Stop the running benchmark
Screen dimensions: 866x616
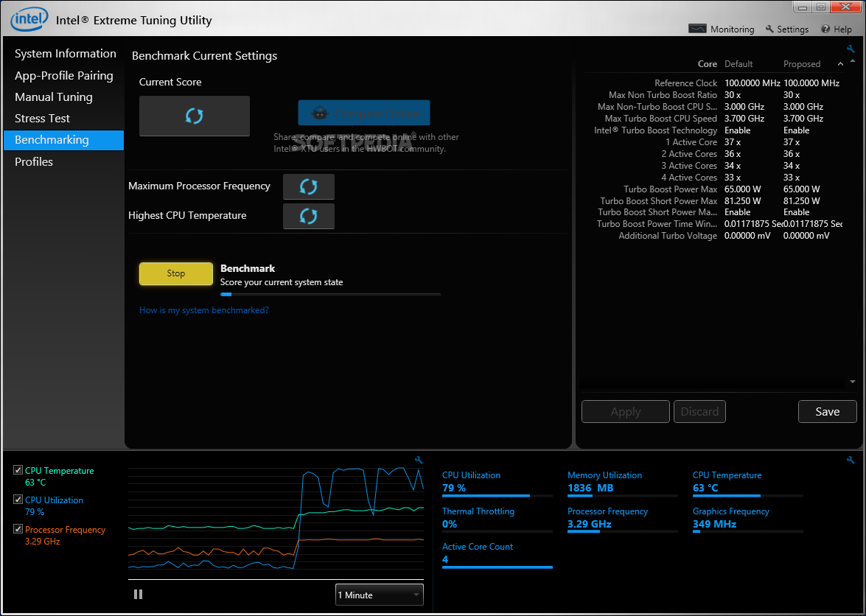[x=175, y=274]
